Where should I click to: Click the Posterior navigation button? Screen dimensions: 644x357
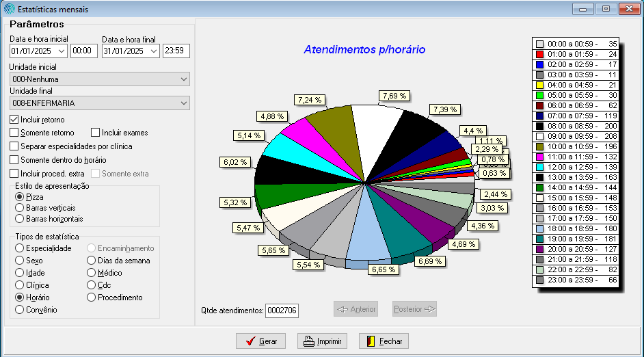coord(414,309)
